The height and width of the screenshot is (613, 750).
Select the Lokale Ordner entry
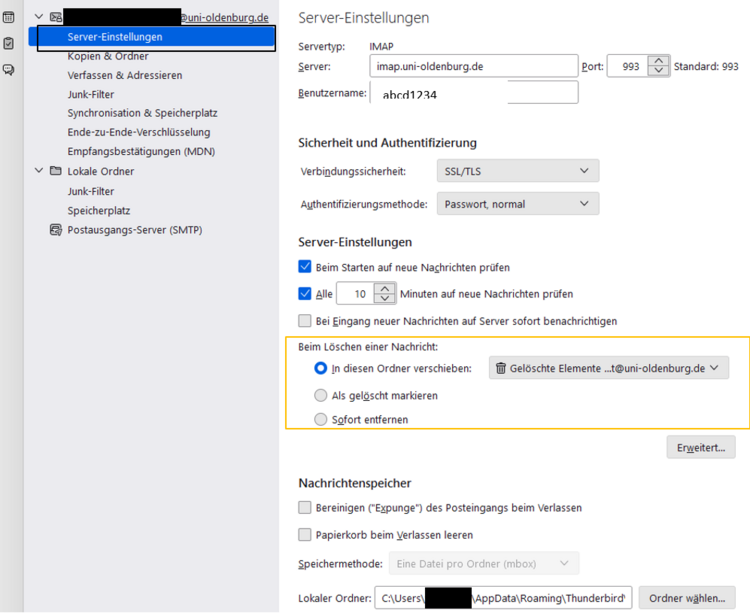point(101,171)
